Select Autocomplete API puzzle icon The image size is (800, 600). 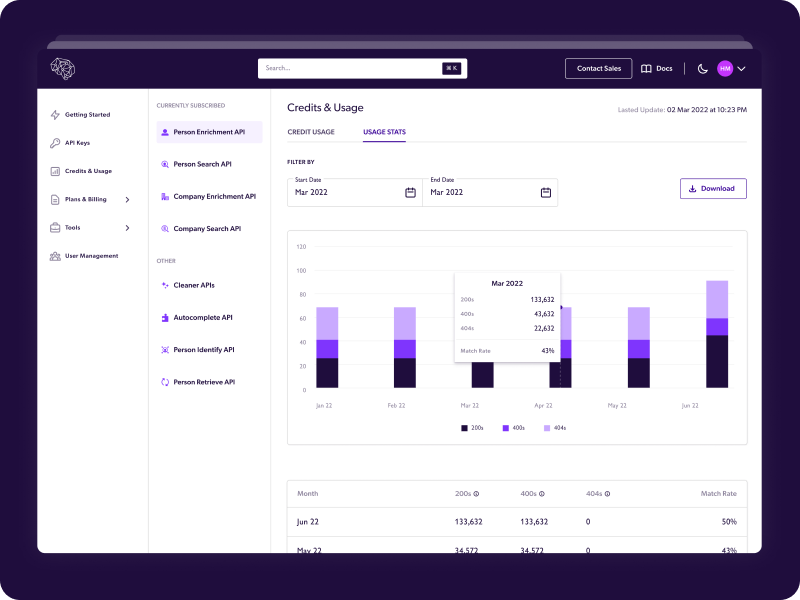pos(165,318)
